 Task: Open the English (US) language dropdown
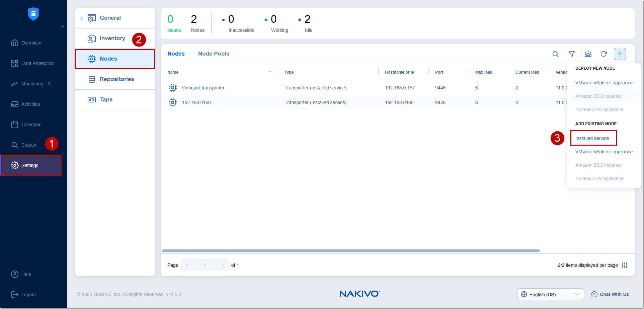[x=551, y=294]
